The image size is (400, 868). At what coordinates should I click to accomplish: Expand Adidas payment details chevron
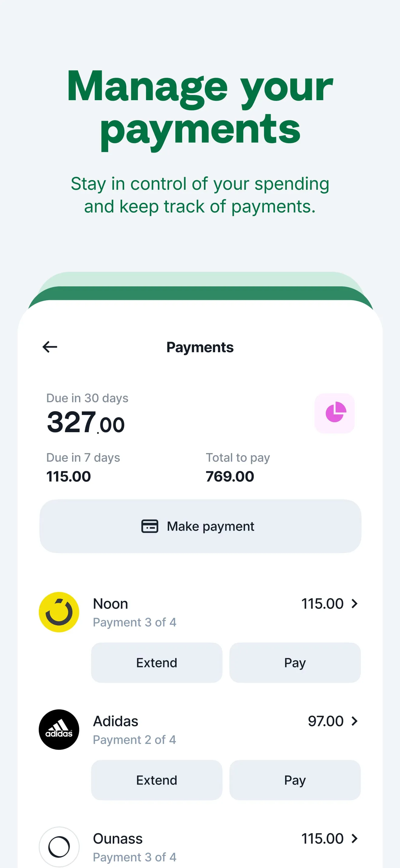click(354, 721)
